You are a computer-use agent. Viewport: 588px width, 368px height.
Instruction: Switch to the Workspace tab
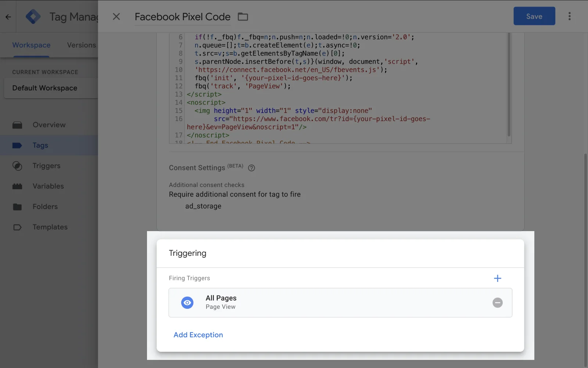pos(31,45)
